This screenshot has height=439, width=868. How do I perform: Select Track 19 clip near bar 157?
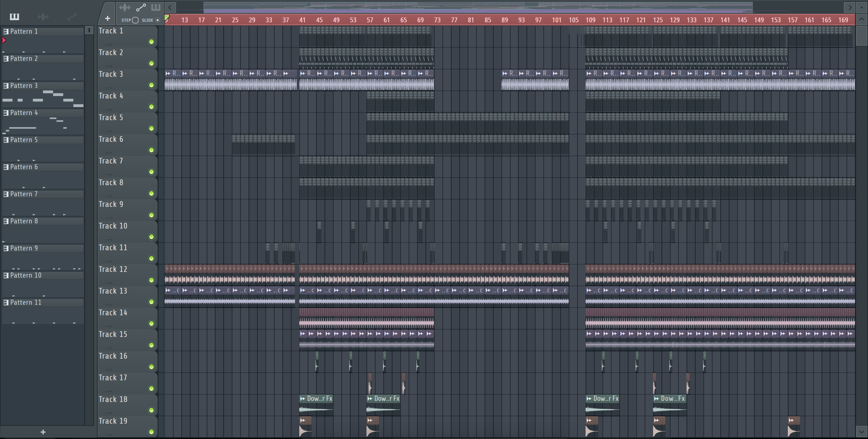(x=794, y=426)
